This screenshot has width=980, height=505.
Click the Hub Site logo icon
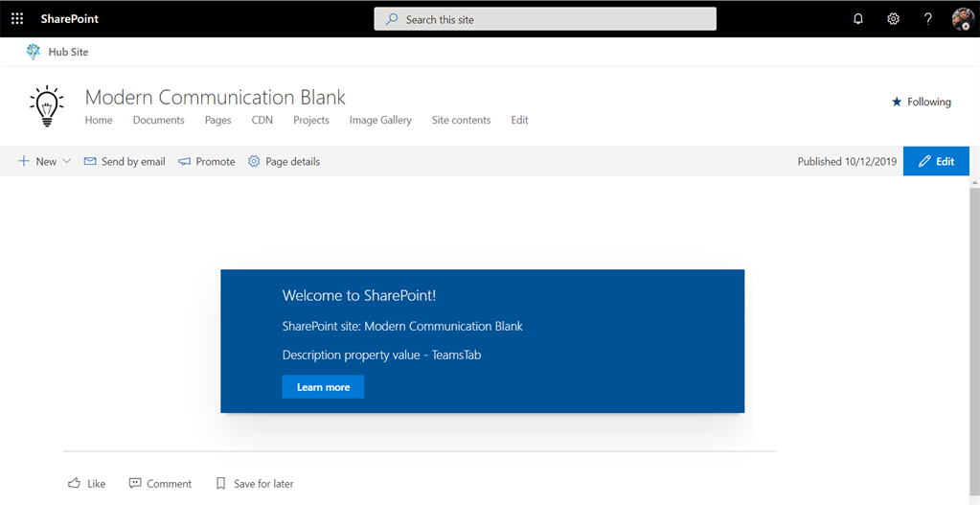pyautogui.click(x=34, y=52)
